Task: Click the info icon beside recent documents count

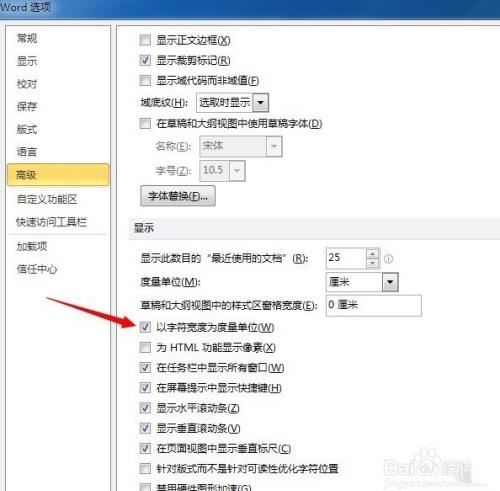Action: click(388, 259)
